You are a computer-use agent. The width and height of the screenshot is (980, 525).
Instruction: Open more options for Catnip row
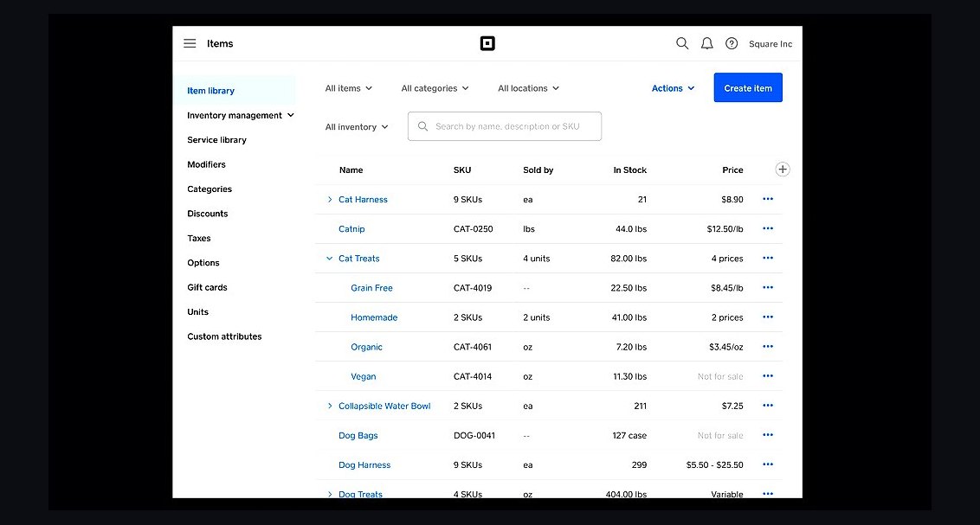tap(768, 228)
